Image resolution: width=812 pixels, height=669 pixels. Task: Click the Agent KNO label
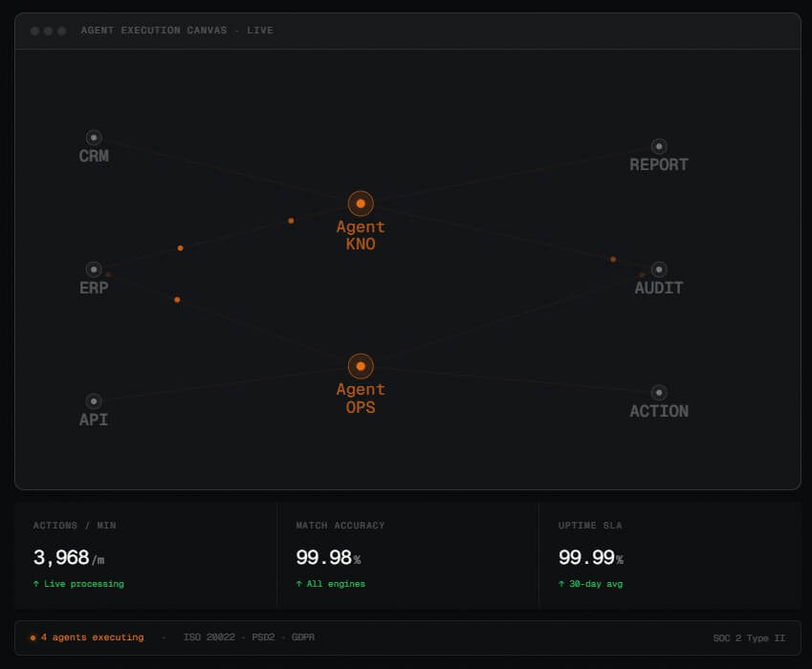point(361,235)
